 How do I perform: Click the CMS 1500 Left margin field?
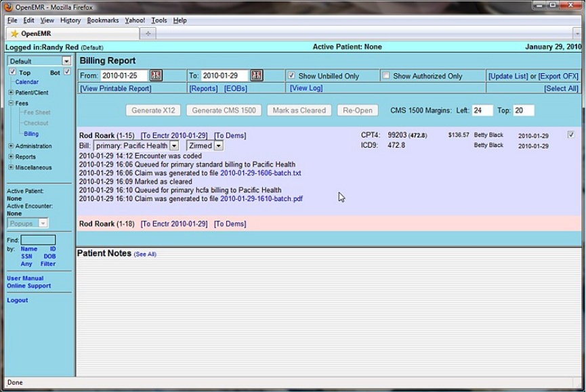(482, 110)
